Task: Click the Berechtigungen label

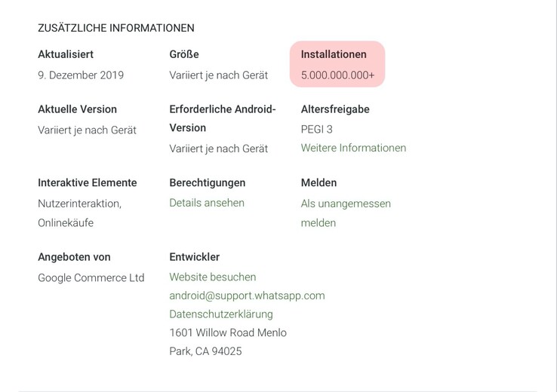Action: tap(208, 182)
